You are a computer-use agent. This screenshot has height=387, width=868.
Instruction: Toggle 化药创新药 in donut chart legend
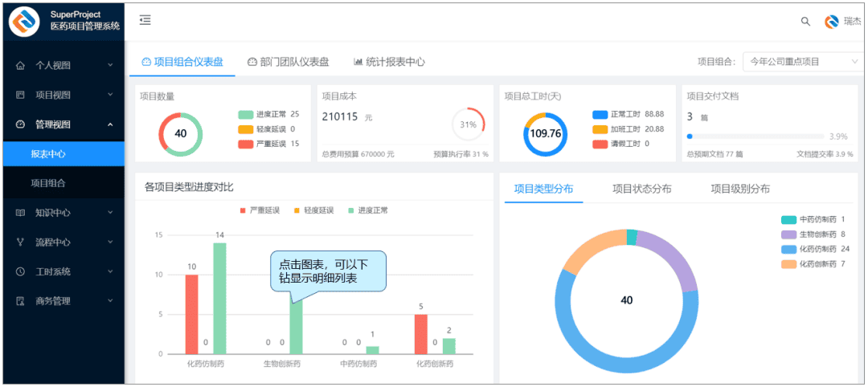click(x=813, y=264)
